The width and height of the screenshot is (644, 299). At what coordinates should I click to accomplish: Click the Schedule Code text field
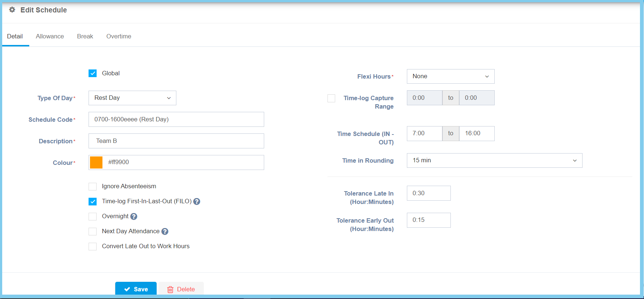click(176, 120)
